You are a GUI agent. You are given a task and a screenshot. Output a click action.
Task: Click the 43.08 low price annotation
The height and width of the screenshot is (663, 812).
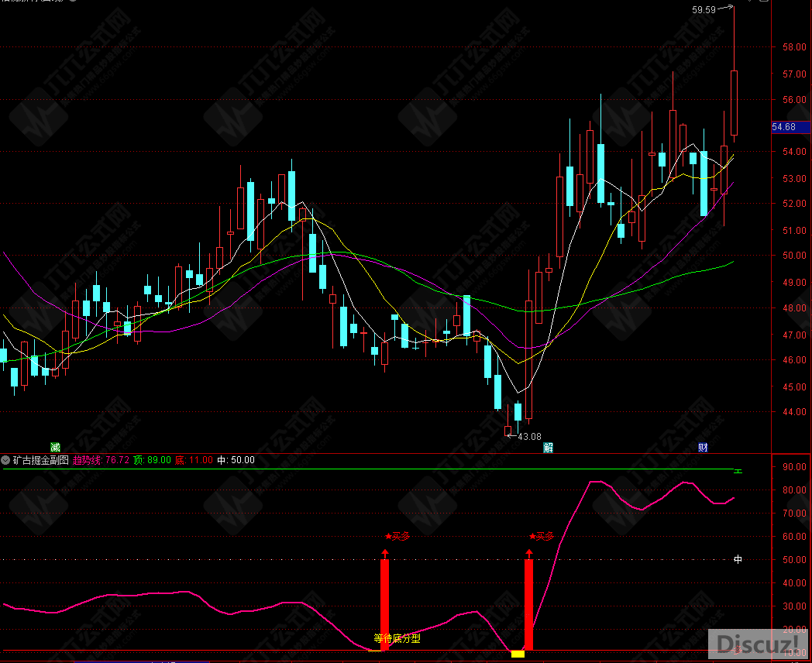coord(529,436)
